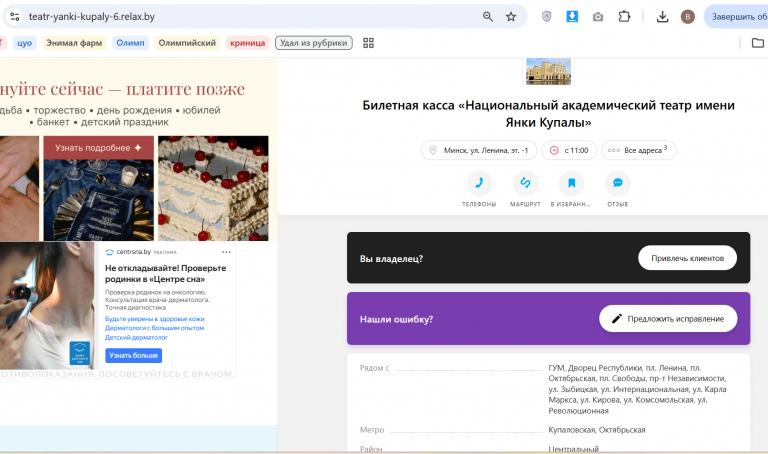Click the tab groups grid icon
This screenshot has width=768, height=454.
tap(368, 43)
